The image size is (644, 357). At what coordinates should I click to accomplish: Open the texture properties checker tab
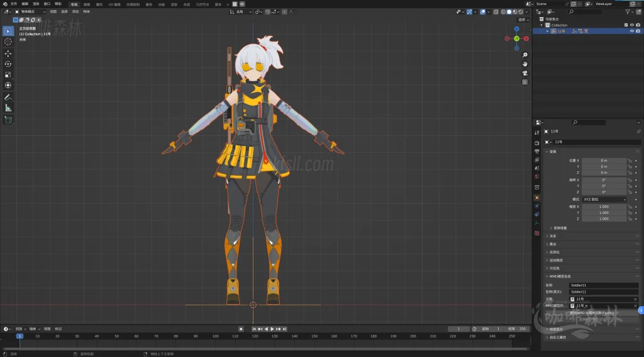point(537,233)
